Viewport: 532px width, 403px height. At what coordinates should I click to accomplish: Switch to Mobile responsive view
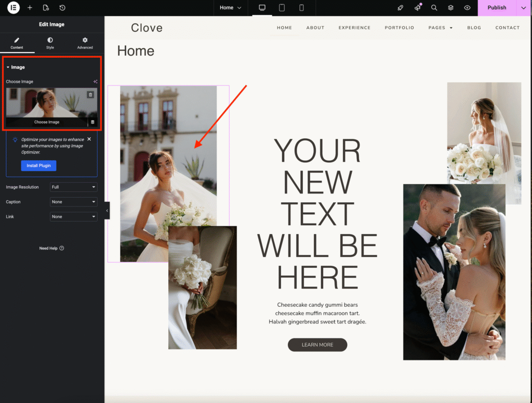click(x=301, y=8)
